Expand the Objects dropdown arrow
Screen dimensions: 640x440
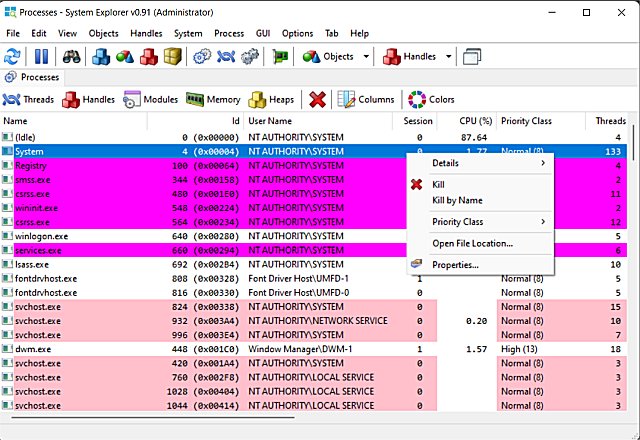click(367, 57)
